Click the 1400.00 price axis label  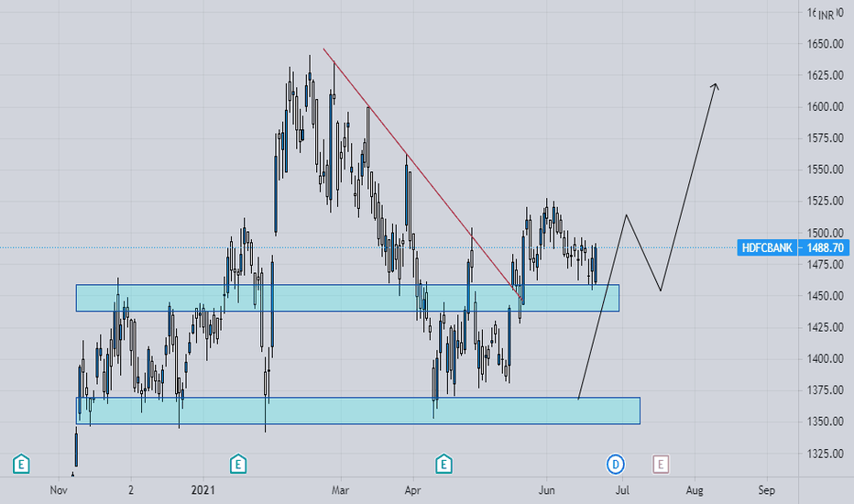pos(825,358)
